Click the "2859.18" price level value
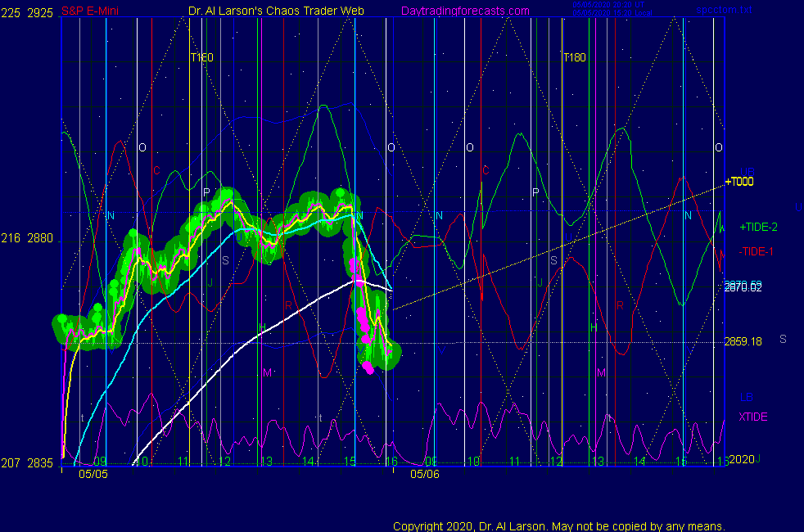Screen dimensions: 804x532 (743, 341)
